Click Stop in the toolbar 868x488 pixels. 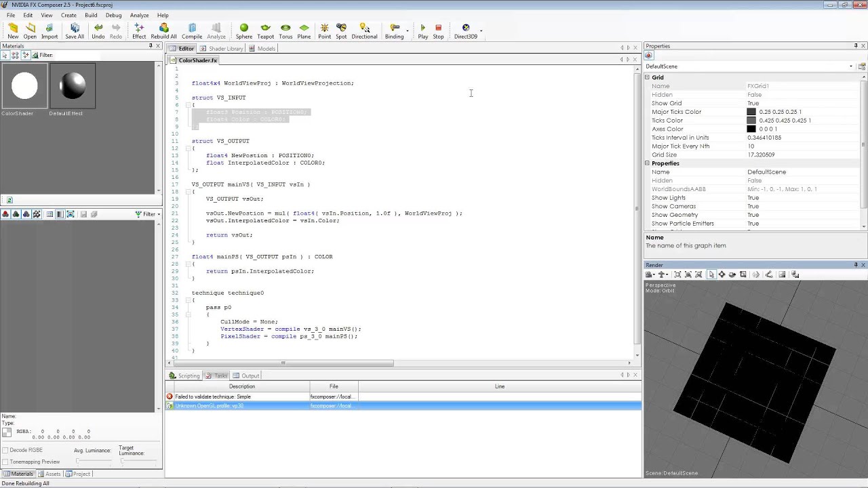point(438,31)
